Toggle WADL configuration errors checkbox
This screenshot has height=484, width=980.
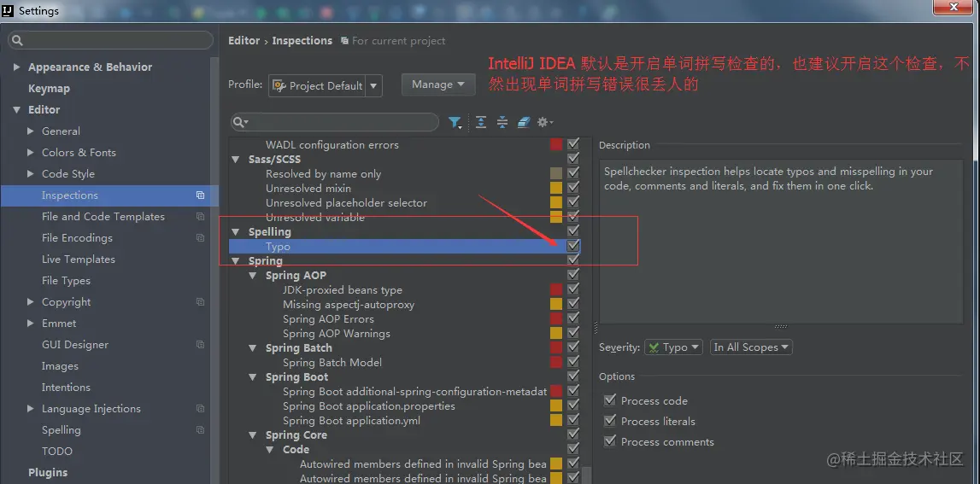tap(573, 144)
